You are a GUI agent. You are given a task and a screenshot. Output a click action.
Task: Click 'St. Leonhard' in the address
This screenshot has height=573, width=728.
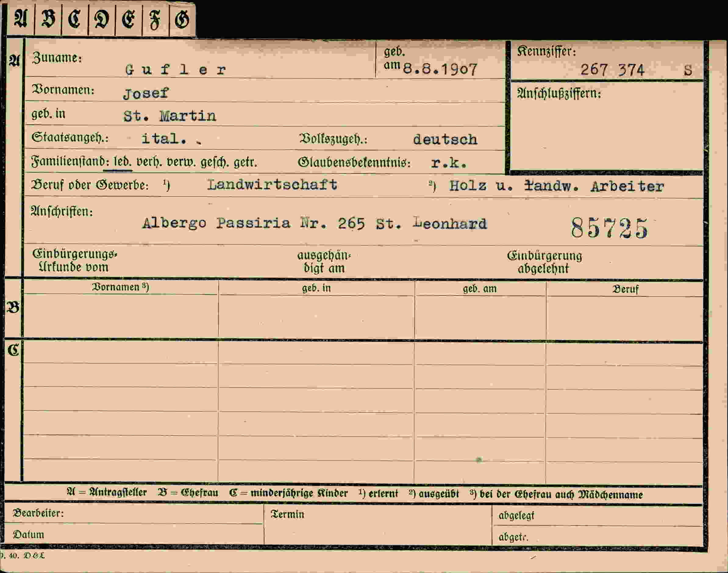coord(431,224)
